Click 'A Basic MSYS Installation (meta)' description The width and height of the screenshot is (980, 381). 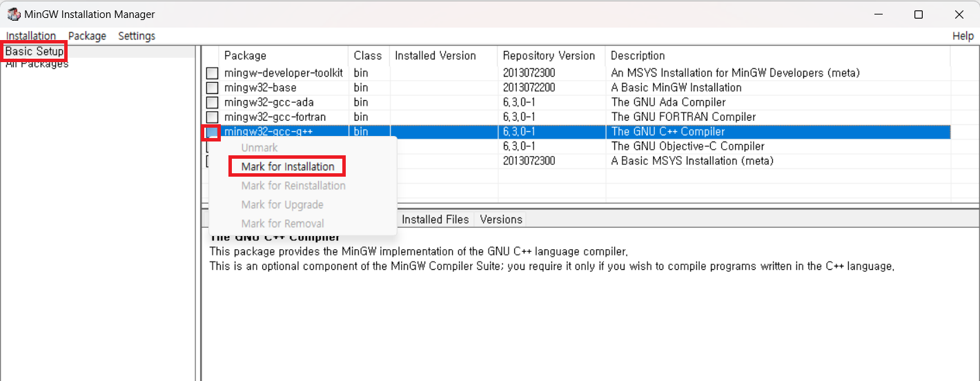[x=692, y=161]
